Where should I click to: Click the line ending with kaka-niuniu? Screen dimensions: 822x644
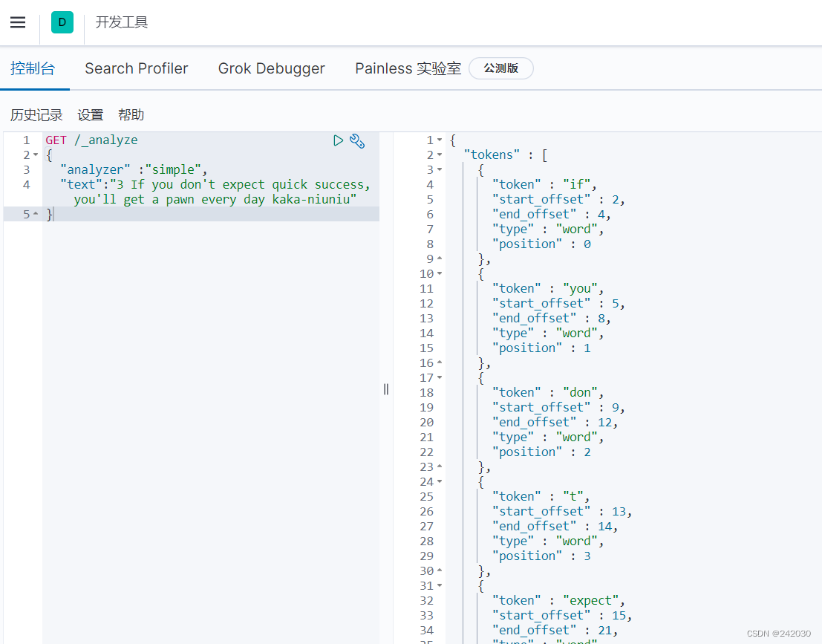(215, 199)
